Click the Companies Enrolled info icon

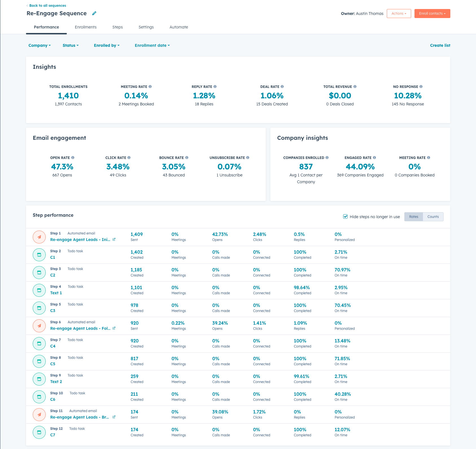pos(327,158)
